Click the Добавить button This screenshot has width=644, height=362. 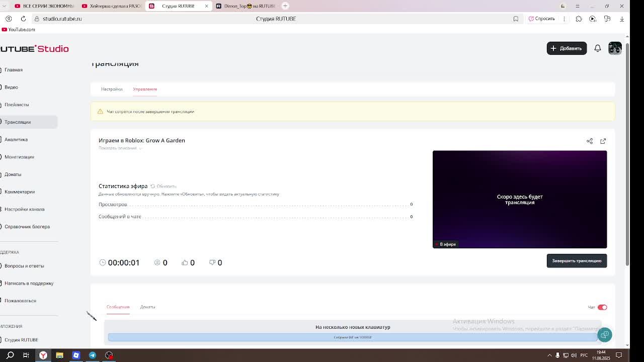[567, 48]
